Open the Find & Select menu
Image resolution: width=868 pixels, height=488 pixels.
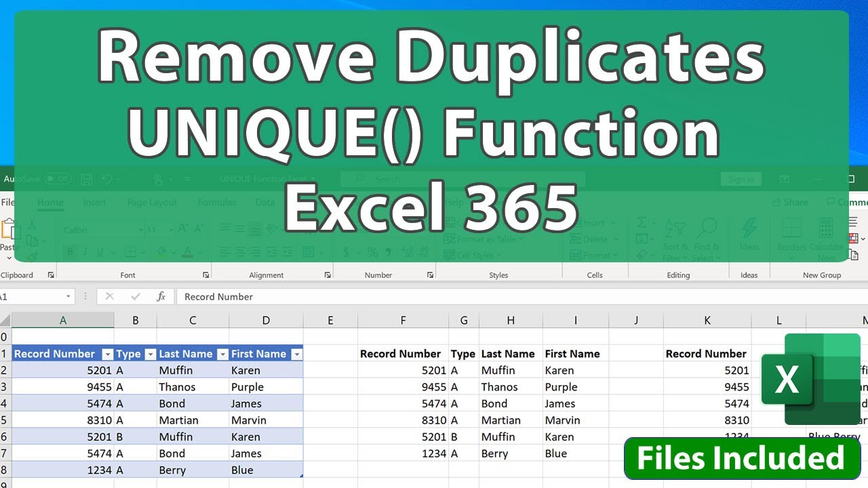click(x=707, y=240)
